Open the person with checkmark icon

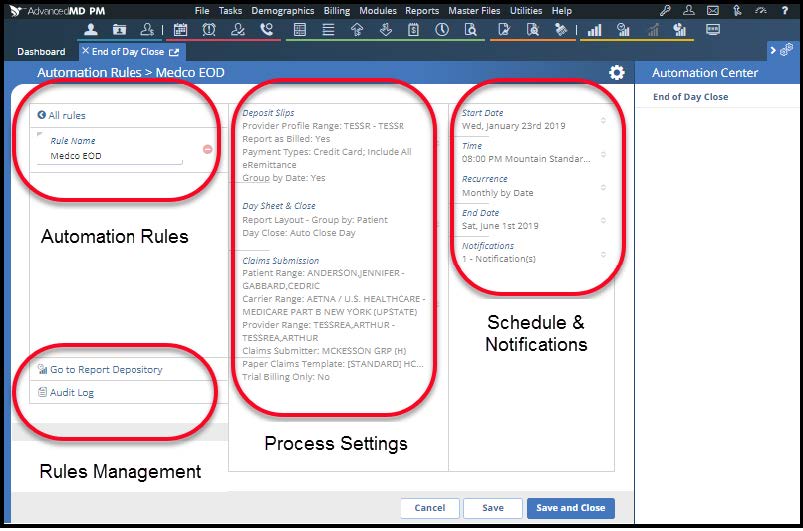(238, 30)
